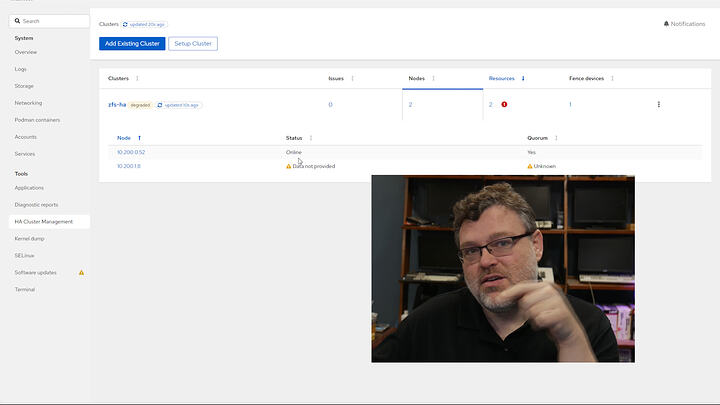Click the Clusters breadcrumb label at top
The image size is (720, 405).
109,24
